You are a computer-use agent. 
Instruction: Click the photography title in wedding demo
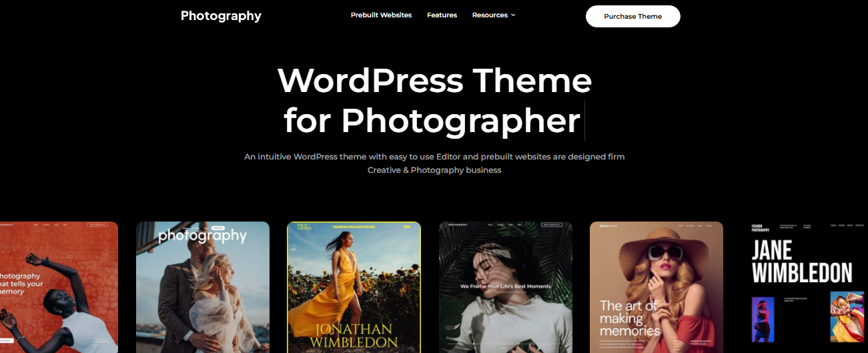202,236
